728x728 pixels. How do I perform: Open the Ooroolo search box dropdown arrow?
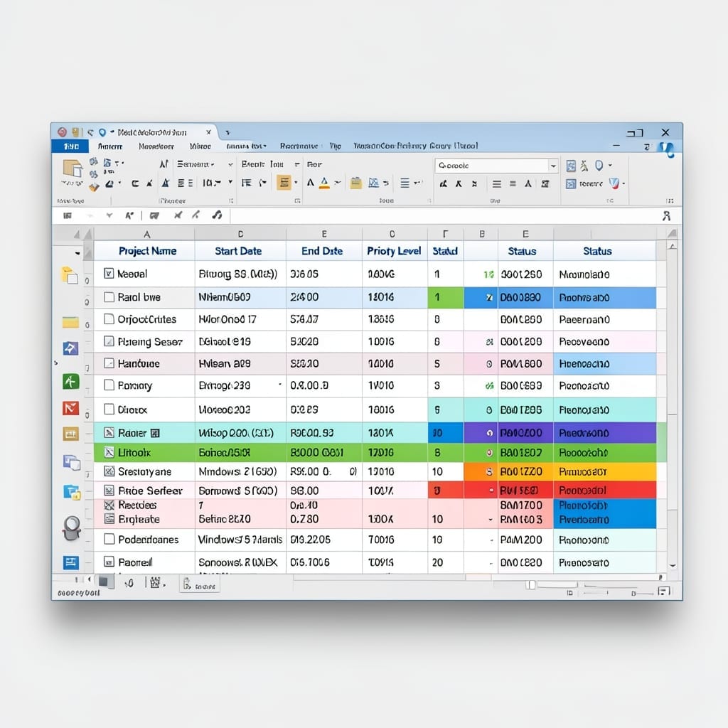pos(553,166)
